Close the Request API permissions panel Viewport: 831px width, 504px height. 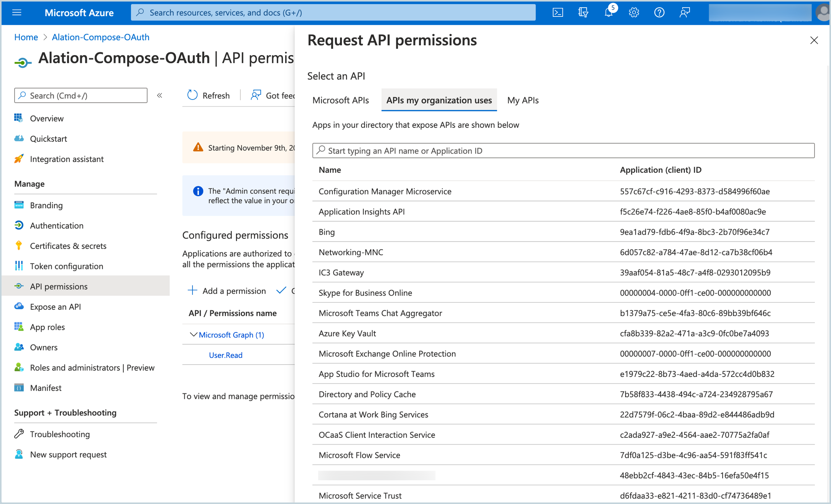[x=814, y=40]
